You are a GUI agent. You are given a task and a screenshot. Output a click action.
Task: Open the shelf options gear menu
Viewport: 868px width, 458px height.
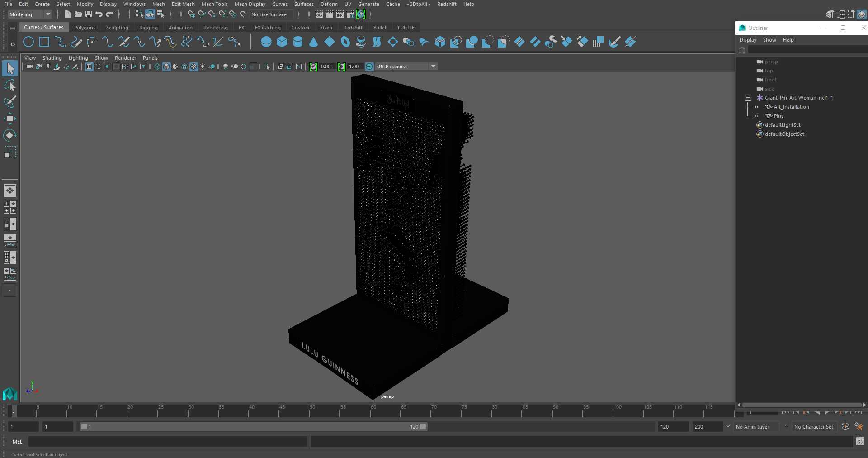point(13,44)
